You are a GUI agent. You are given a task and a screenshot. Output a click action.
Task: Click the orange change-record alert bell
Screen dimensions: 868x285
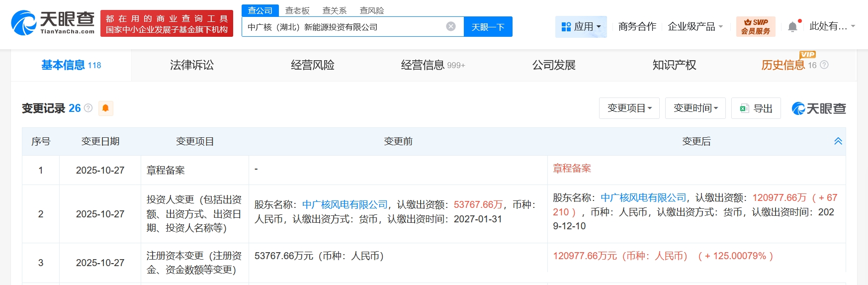click(x=105, y=108)
